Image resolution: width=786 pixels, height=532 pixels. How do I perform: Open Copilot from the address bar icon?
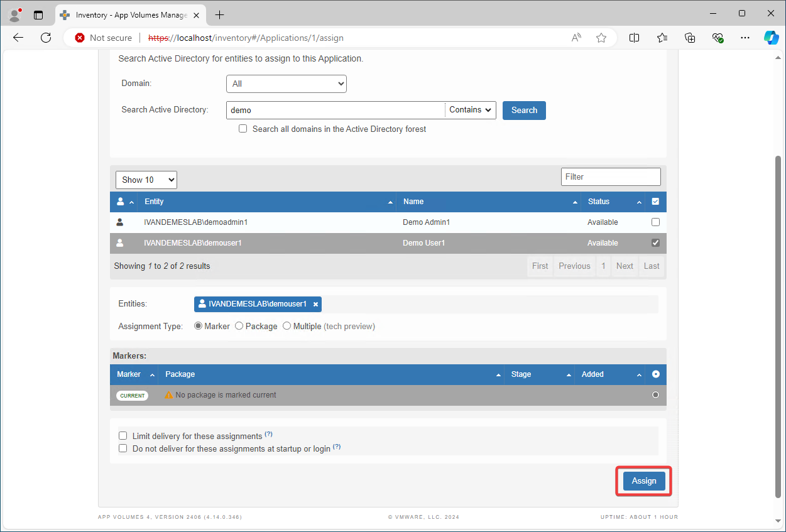click(x=772, y=38)
